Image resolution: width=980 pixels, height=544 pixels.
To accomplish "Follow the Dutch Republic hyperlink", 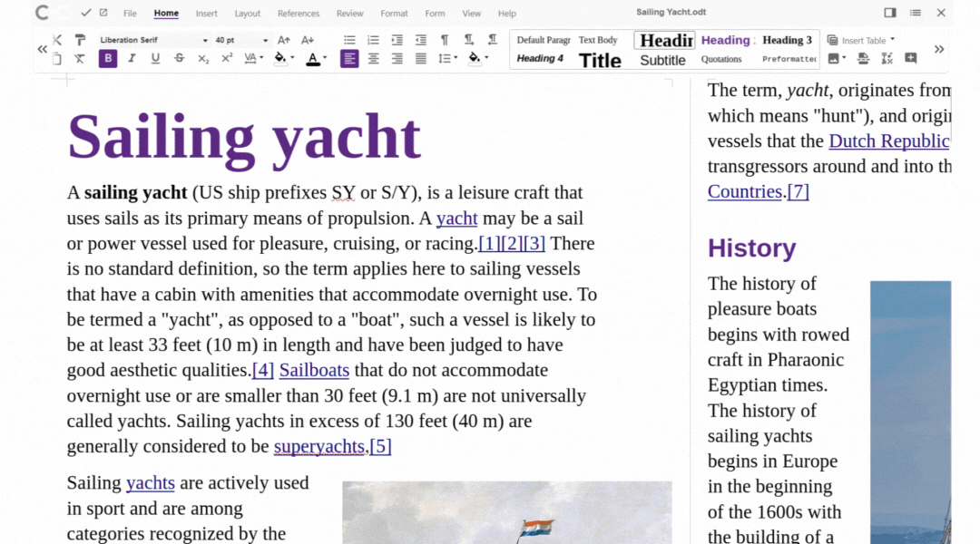I will 888,141.
